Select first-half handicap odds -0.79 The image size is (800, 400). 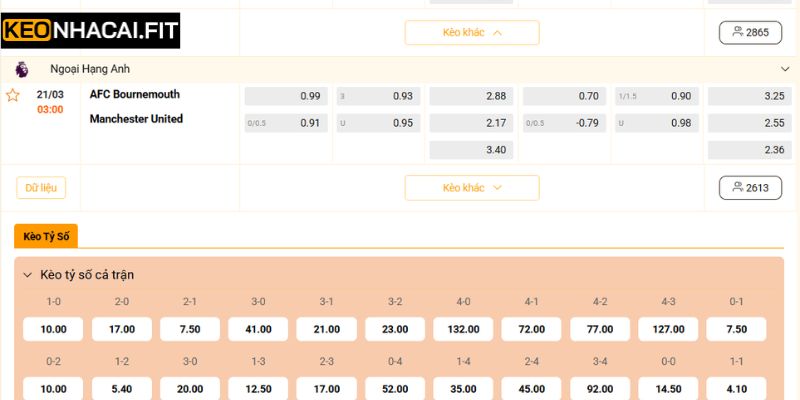pos(564,123)
